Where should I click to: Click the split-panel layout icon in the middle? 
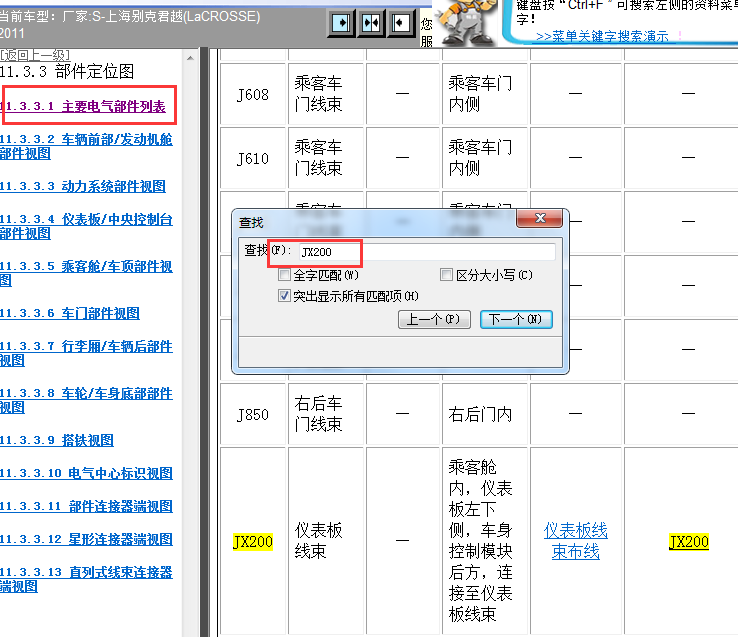(371, 23)
